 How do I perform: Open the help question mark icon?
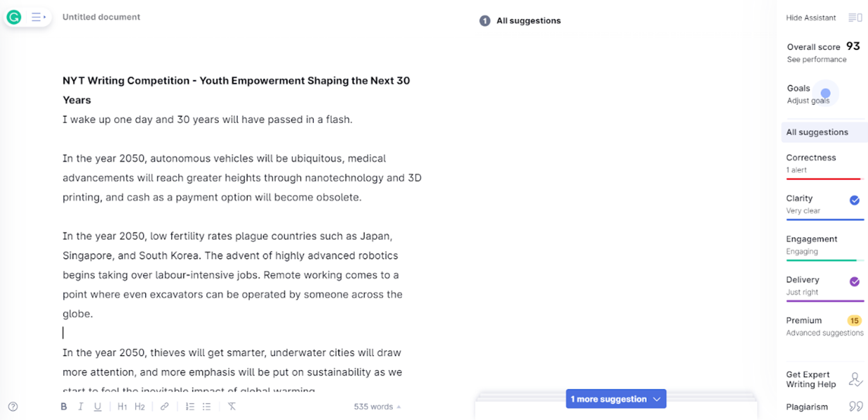click(13, 407)
